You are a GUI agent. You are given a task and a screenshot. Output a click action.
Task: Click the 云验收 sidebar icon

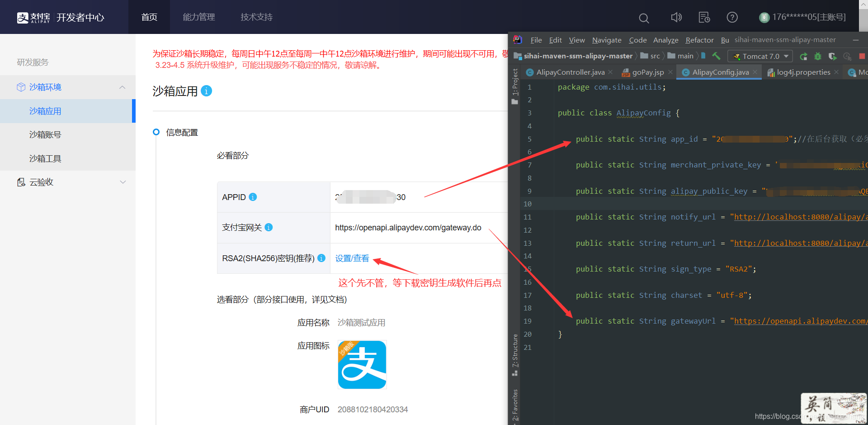(21, 182)
